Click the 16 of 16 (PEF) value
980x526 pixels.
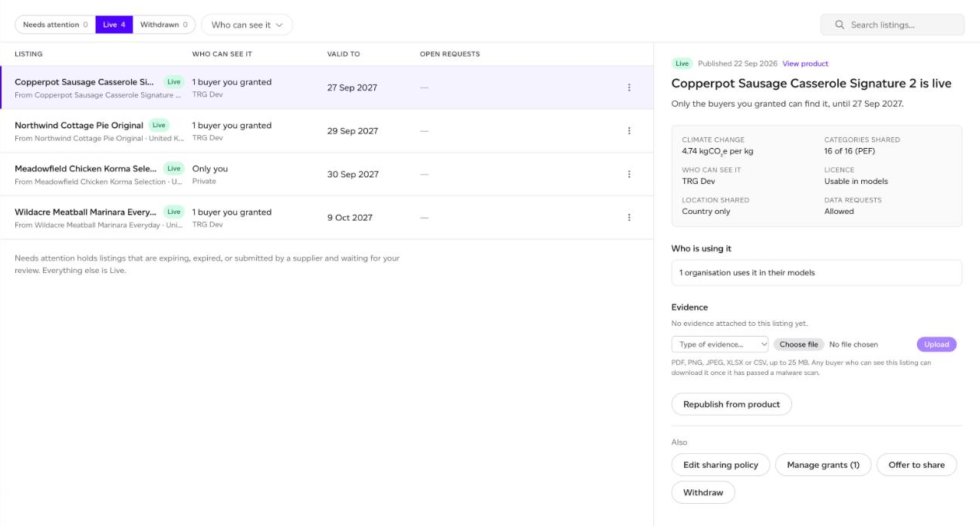(x=850, y=151)
